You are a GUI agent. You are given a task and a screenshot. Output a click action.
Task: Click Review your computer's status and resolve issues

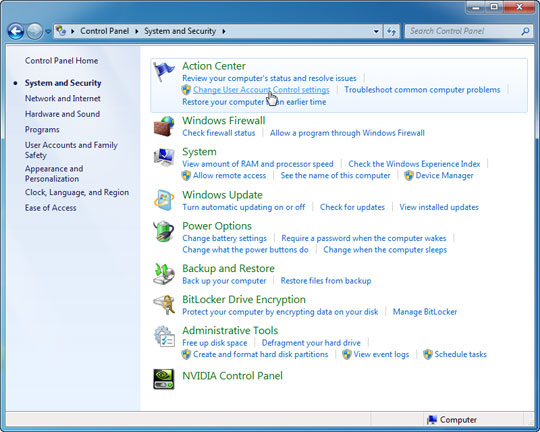(269, 78)
